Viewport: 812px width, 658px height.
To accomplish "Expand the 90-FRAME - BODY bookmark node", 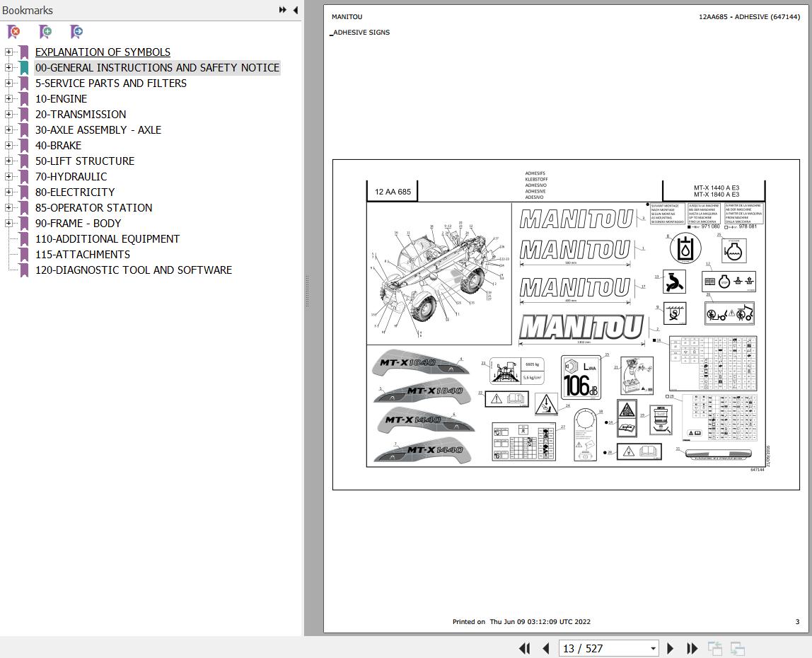I will click(8, 223).
